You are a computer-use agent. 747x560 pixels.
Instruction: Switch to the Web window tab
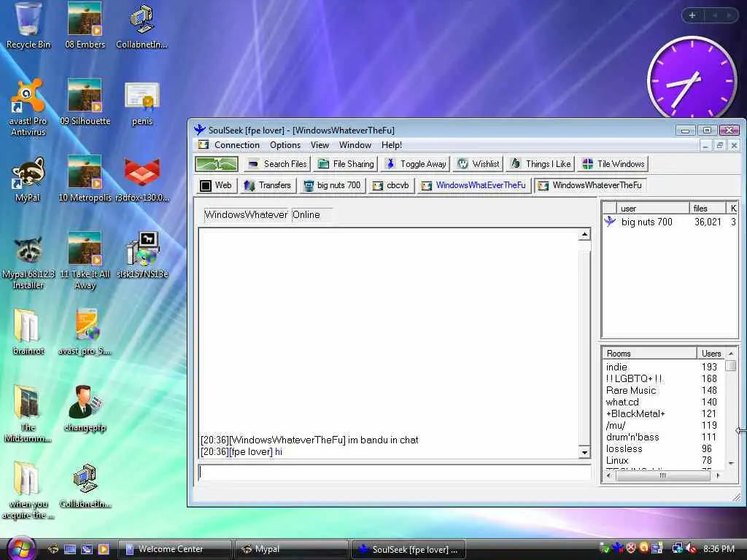click(216, 185)
